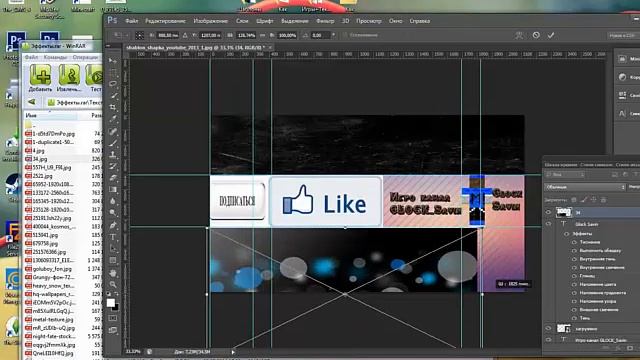The width and height of the screenshot is (640, 360).
Task: Go up one folder in WinRAR
Action: pos(31,102)
